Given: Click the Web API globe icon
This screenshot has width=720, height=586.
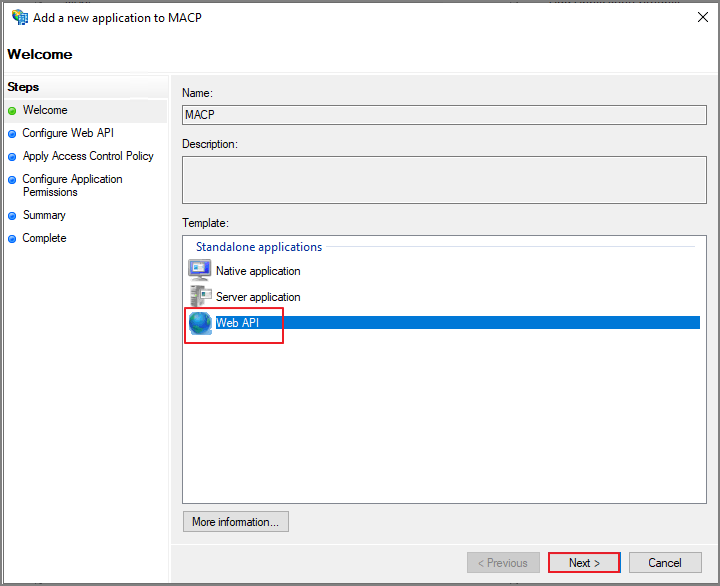Looking at the screenshot, I should (200, 323).
